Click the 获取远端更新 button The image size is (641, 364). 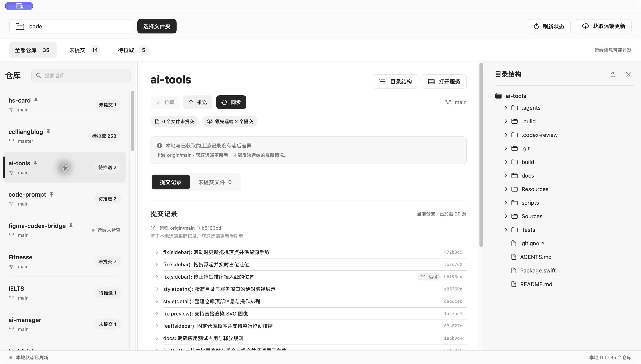tap(603, 26)
